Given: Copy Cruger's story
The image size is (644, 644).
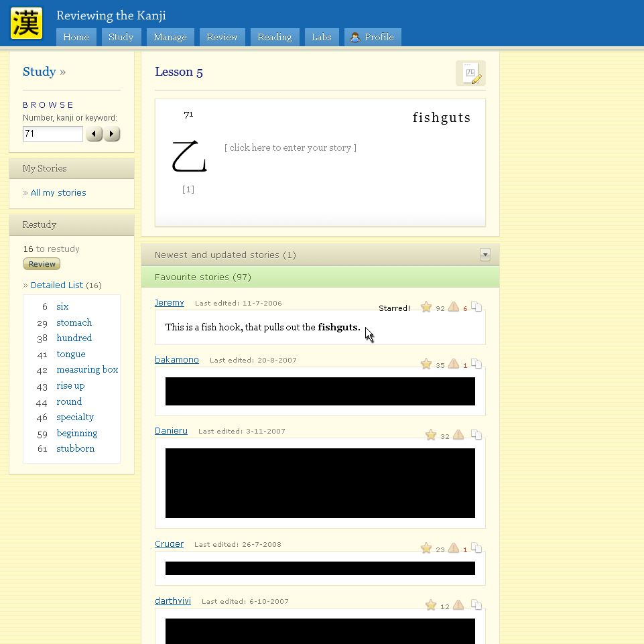Looking at the screenshot, I should tap(476, 548).
